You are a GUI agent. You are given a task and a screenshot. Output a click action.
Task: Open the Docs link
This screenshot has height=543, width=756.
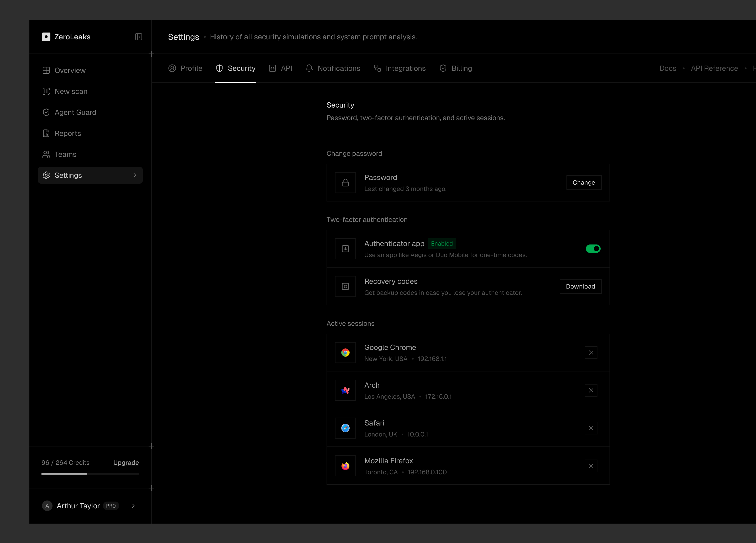pos(668,68)
